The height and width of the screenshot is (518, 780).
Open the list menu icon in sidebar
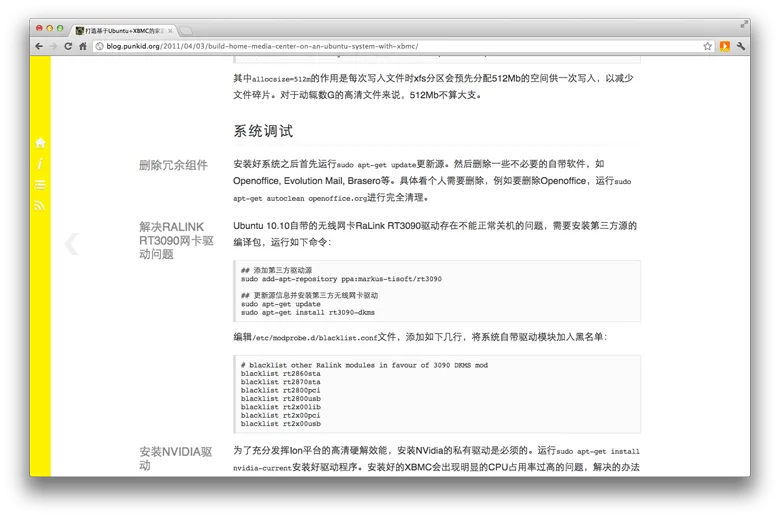point(40,185)
